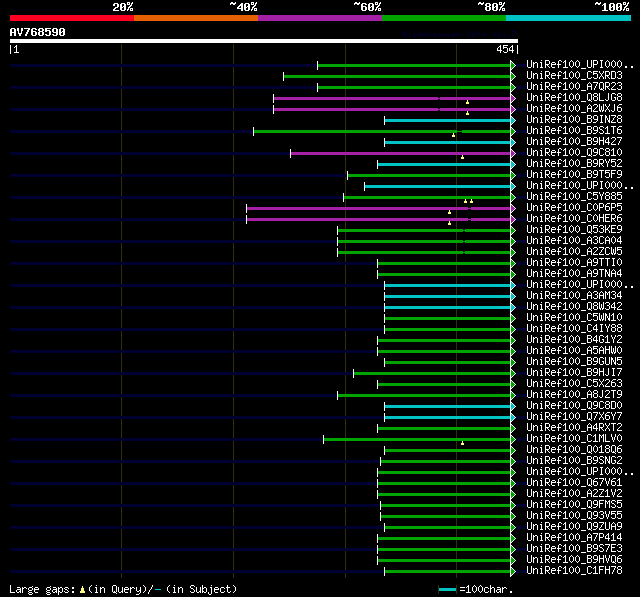Click the yellow gap marker in C0P6P5 row
Image resolution: width=640 pixels, height=597 pixels.
[449, 212]
